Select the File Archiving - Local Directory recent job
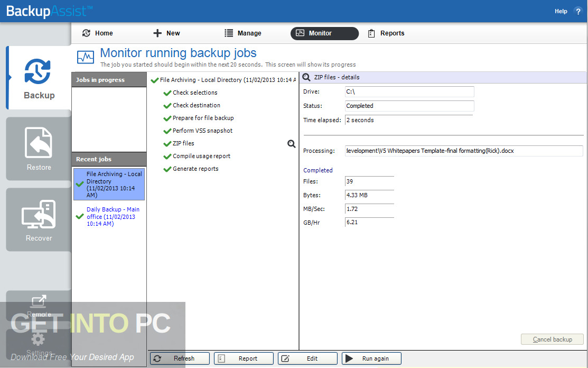This screenshot has width=588, height=368. click(x=109, y=184)
